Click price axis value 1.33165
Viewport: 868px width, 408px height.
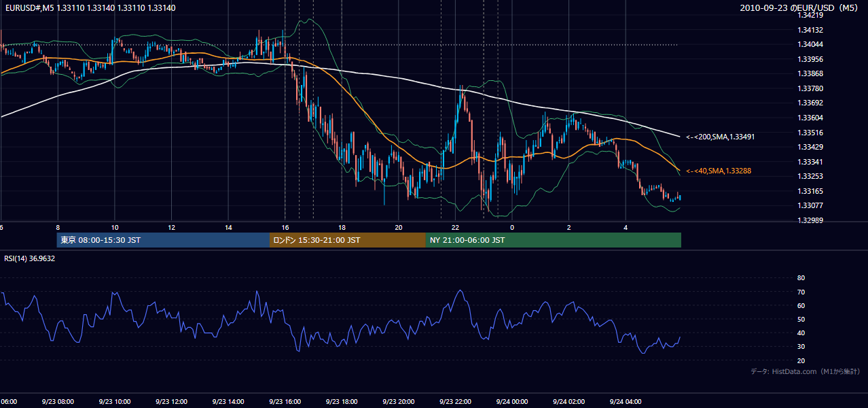pos(811,191)
